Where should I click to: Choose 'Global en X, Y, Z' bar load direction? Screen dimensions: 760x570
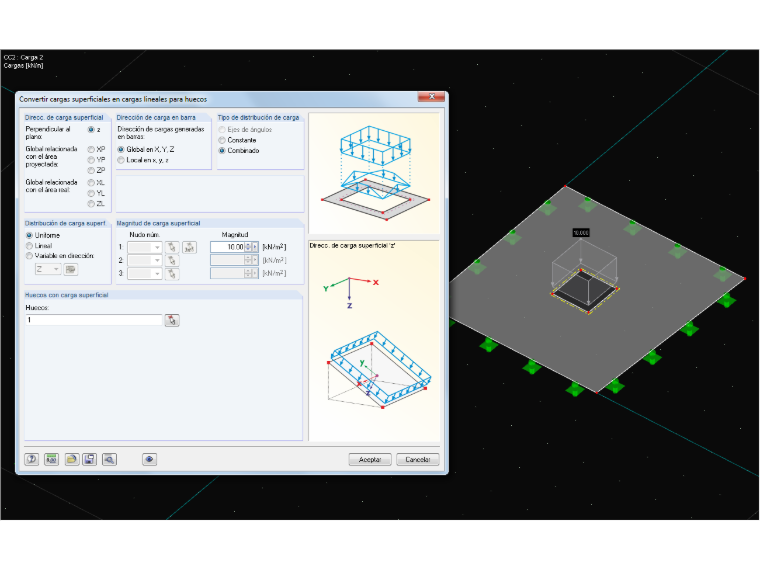pyautogui.click(x=121, y=149)
